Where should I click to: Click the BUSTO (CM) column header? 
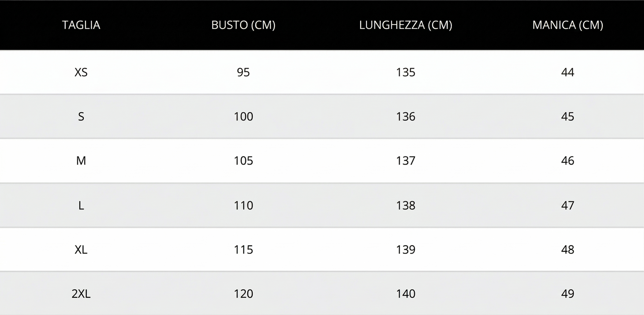(x=243, y=25)
